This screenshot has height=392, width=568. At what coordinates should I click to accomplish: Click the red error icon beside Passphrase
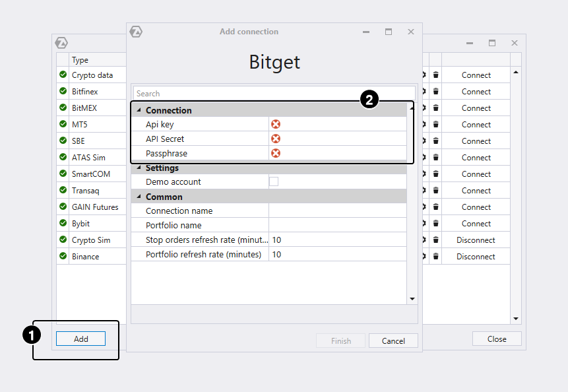(x=276, y=154)
